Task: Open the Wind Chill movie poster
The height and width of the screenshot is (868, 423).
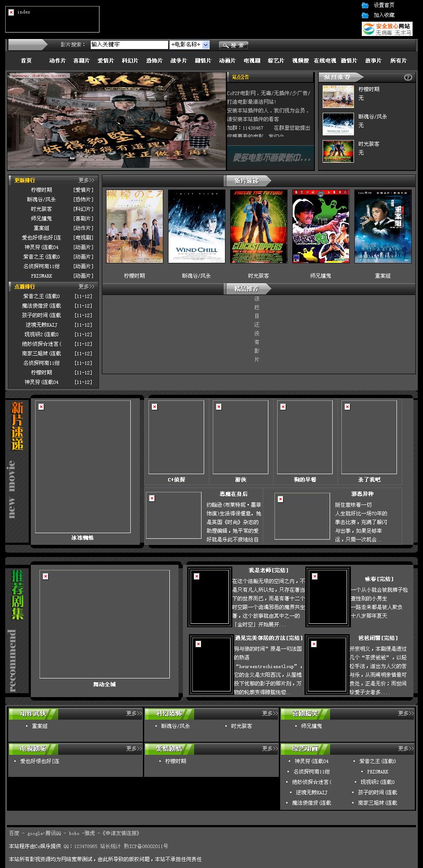Action: pyautogui.click(x=196, y=226)
